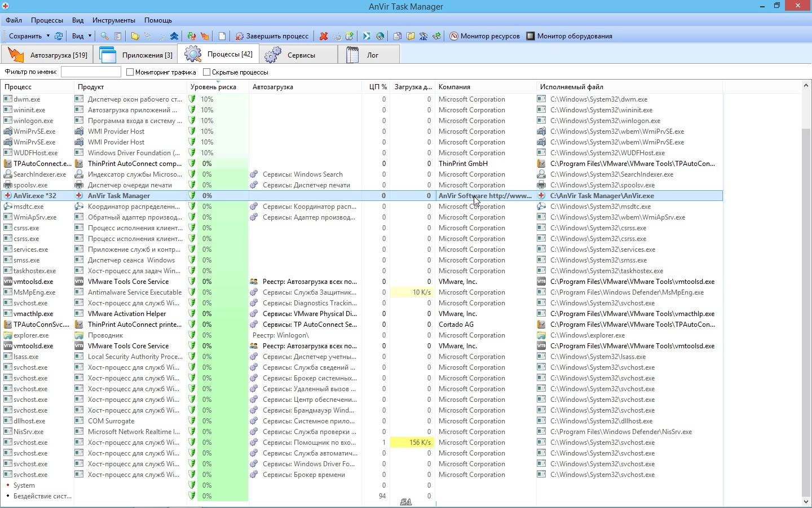Click the process icon next to explorer.exe
The height and width of the screenshot is (508, 812).
8,335
